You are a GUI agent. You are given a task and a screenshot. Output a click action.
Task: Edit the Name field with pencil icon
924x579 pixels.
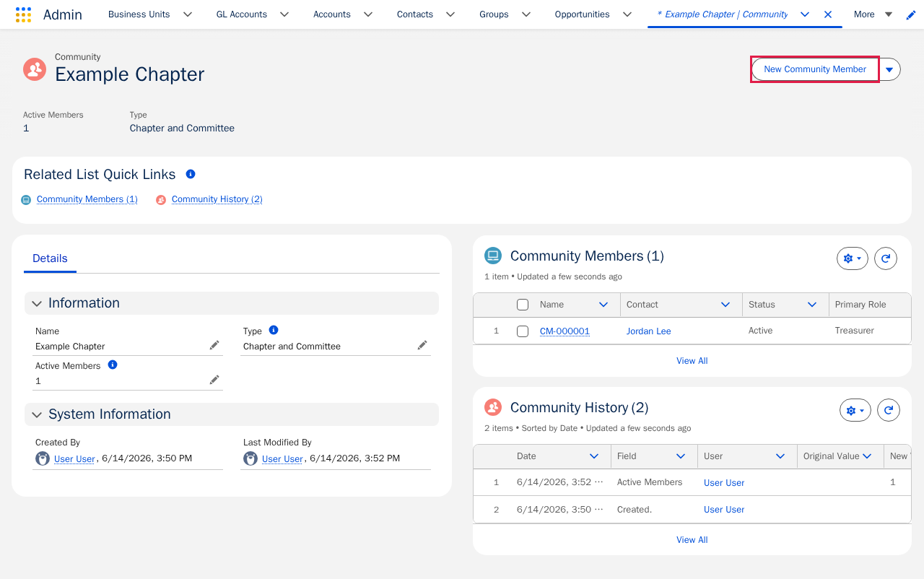coord(214,346)
